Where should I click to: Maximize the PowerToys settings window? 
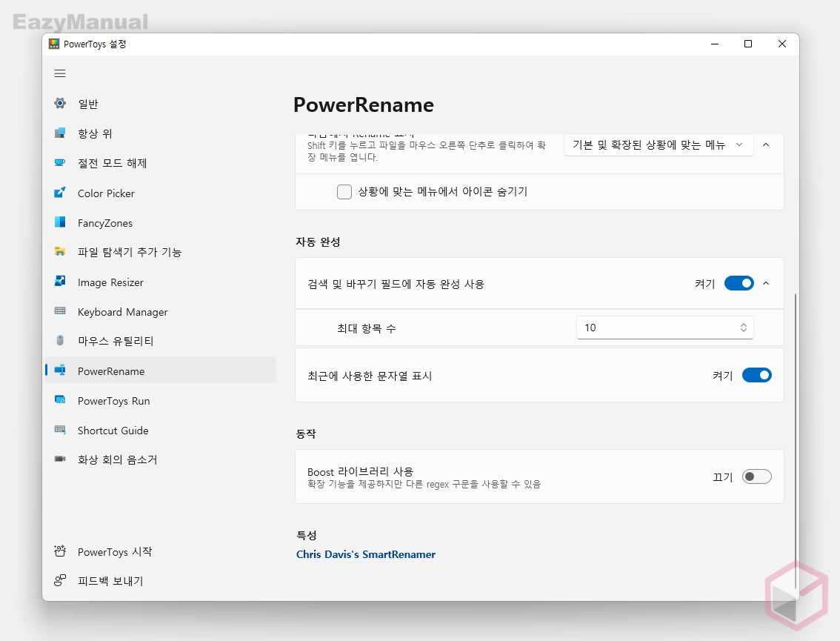pyautogui.click(x=748, y=44)
